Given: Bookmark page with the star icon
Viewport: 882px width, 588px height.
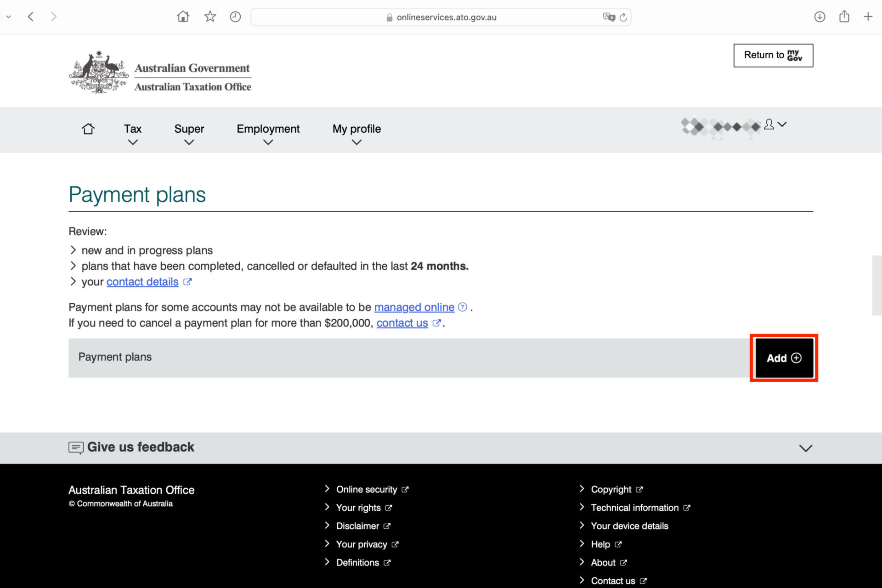Looking at the screenshot, I should (210, 17).
